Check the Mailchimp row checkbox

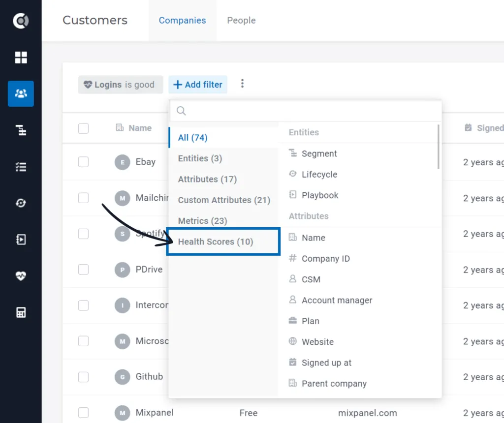(x=83, y=198)
